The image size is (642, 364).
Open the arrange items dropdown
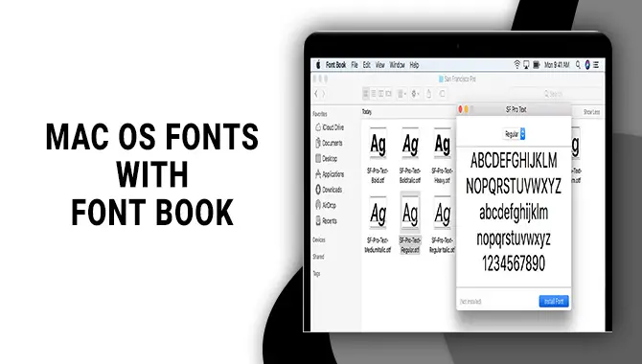(402, 94)
